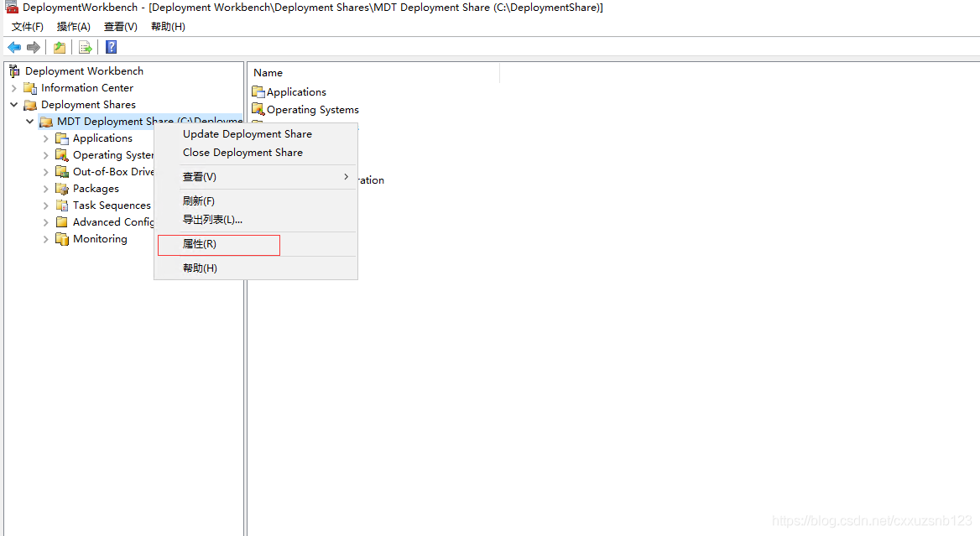Select Applications label in the tree
The image size is (980, 536).
click(x=102, y=138)
